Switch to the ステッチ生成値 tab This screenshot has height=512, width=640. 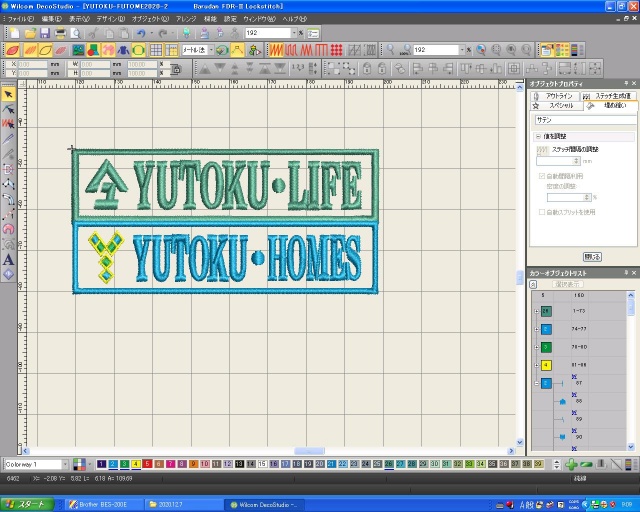609,96
